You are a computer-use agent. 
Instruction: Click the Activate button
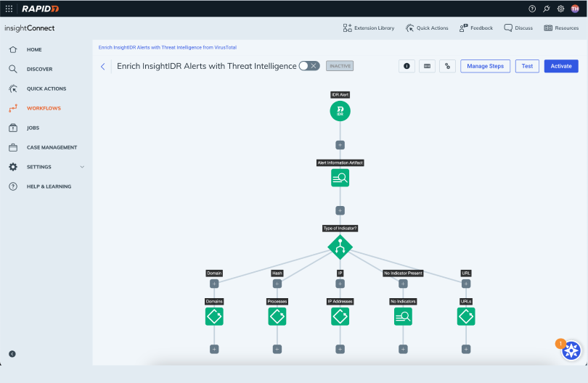561,66
